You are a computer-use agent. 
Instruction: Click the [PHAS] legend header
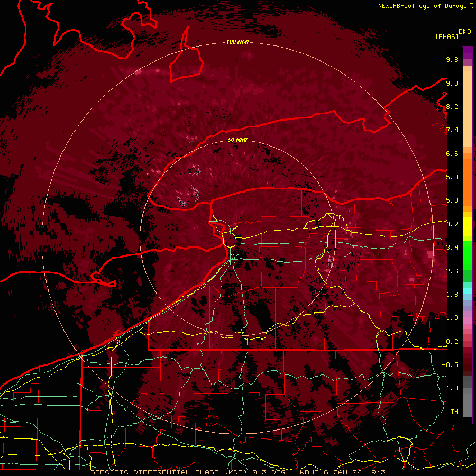pos(447,36)
